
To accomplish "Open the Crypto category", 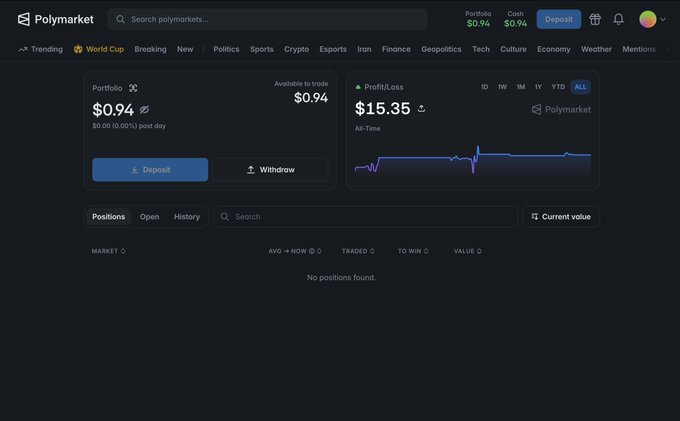I will click(x=296, y=49).
